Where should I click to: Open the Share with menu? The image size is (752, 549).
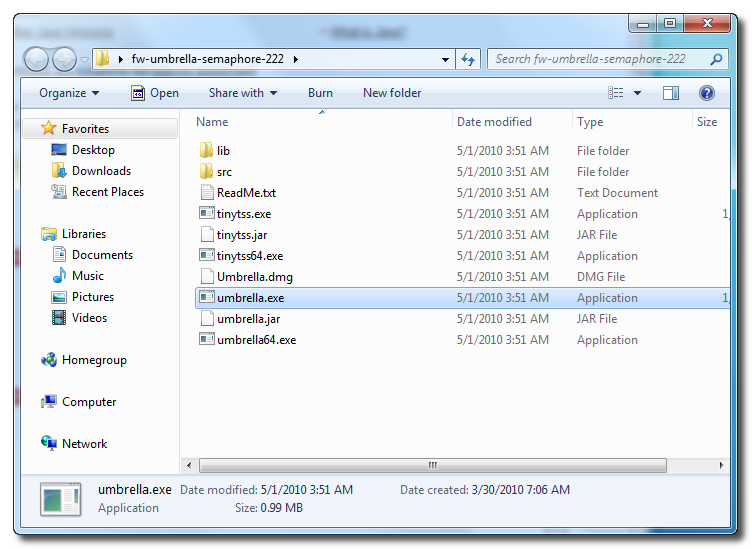point(243,93)
